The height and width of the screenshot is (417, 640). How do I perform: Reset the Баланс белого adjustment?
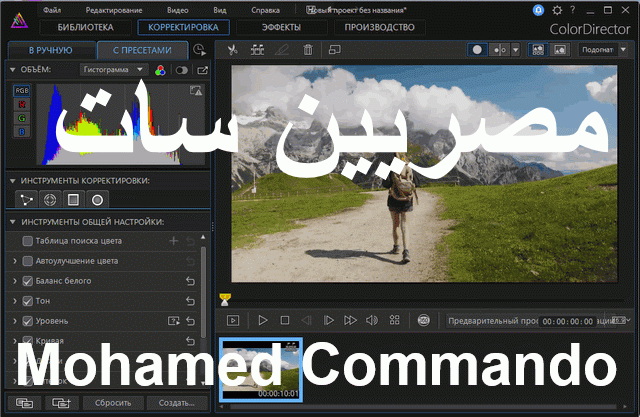click(x=190, y=281)
